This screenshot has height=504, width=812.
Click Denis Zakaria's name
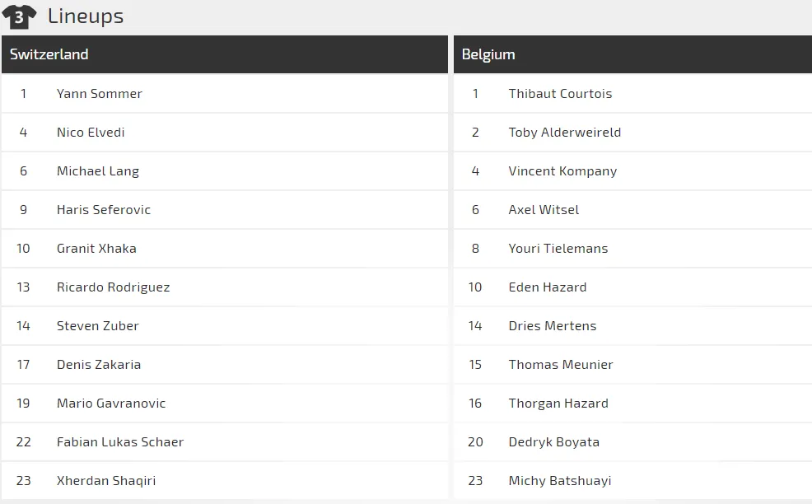99,365
